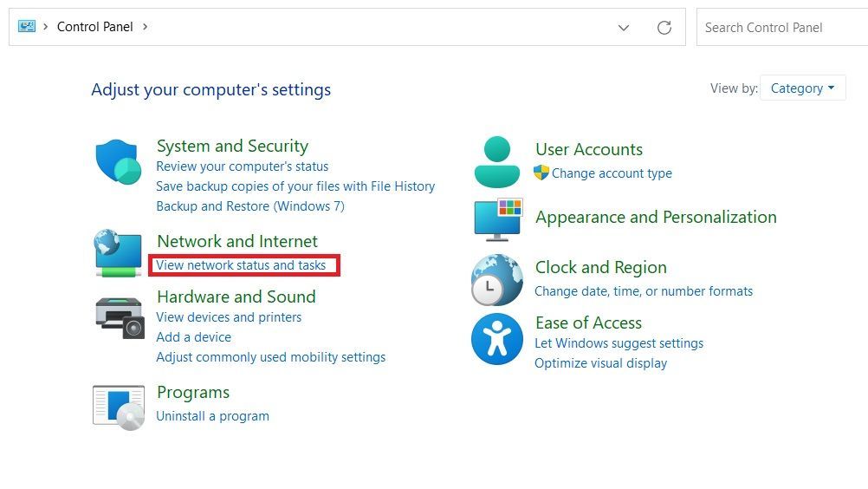The height and width of the screenshot is (489, 868).
Task: Select the Ease of Access icon
Action: pos(497,339)
